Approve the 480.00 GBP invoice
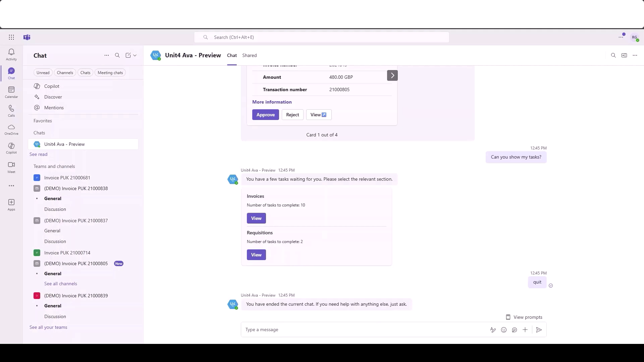This screenshot has height=362, width=644. pos(265,115)
